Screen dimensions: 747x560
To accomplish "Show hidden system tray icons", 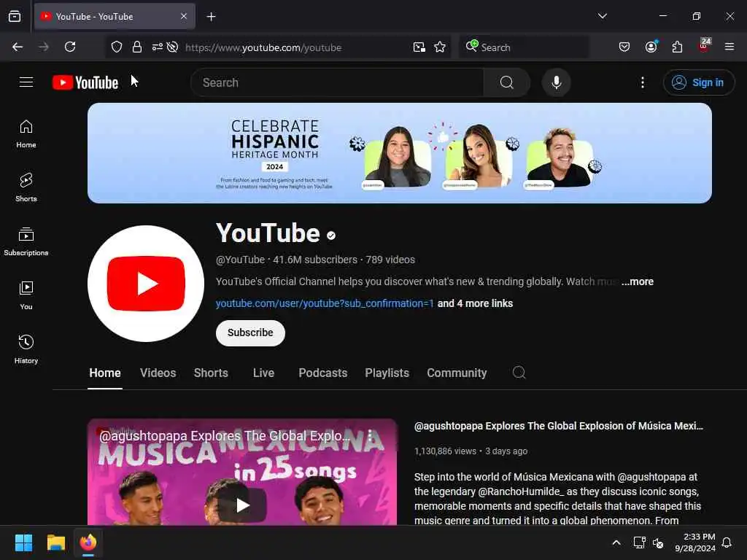I will point(616,542).
